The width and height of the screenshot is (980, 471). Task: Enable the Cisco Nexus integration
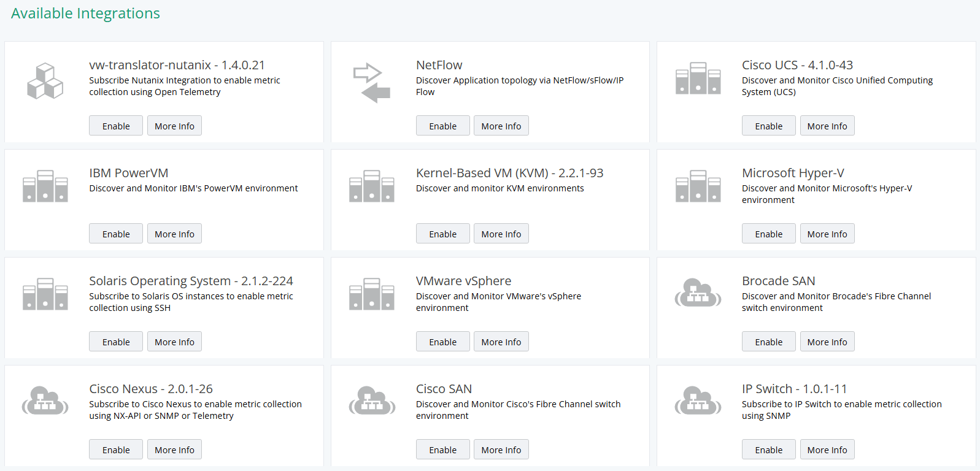[116, 450]
